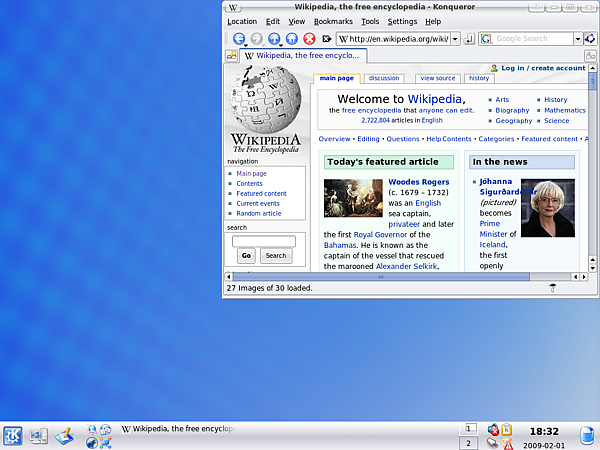Click the Woodes Rogers painting thumbnail

354,198
